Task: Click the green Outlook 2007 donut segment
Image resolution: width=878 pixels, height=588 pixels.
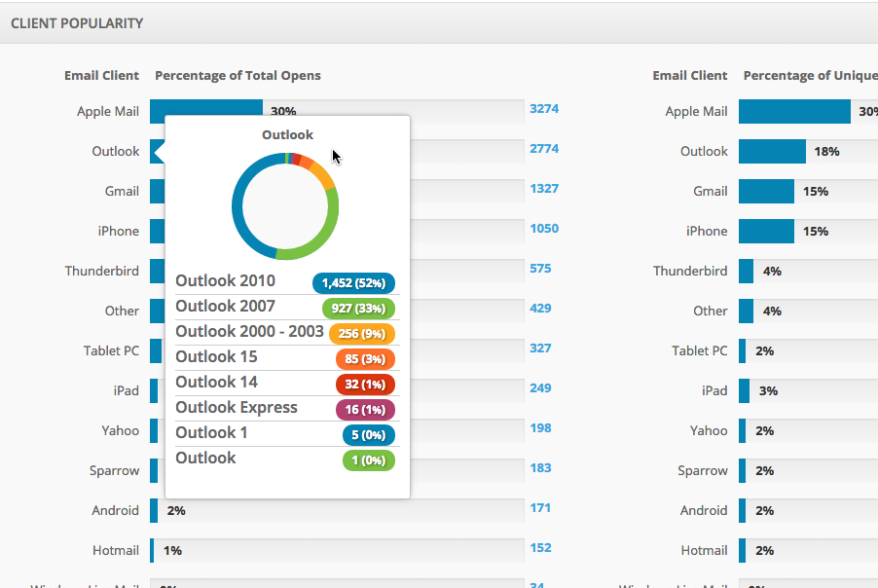Action: click(331, 224)
